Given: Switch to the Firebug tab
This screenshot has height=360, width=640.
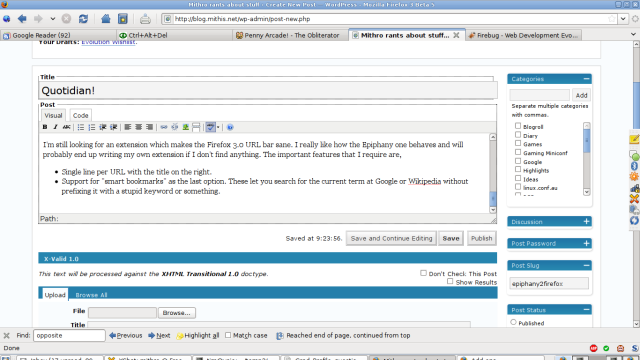Looking at the screenshot, I should pyautogui.click(x=524, y=36).
